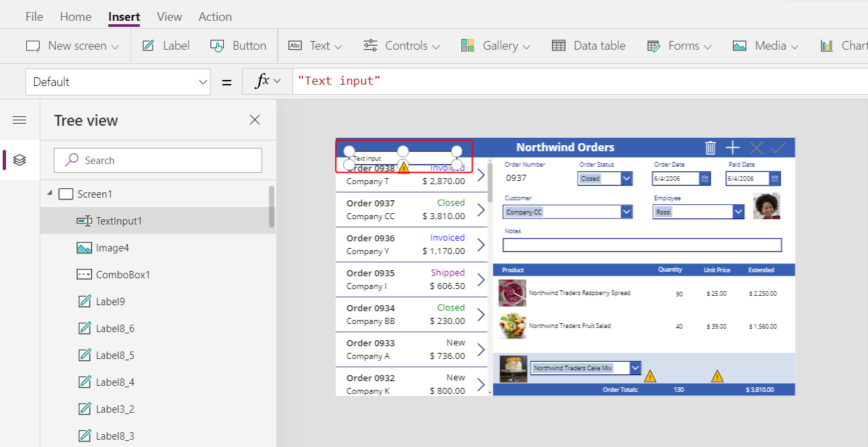The height and width of the screenshot is (447, 868).
Task: Select Screen1 in tree view
Action: click(95, 194)
